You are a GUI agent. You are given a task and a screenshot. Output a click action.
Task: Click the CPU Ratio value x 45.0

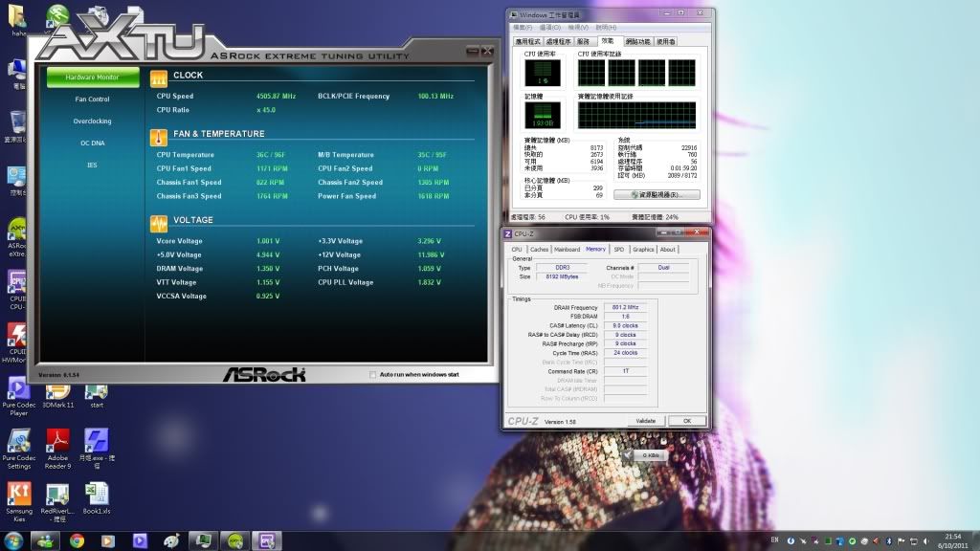tap(266, 110)
